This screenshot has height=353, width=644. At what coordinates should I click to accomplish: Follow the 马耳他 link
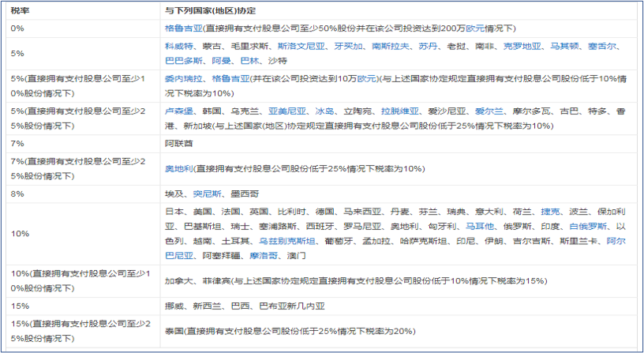pyautogui.click(x=480, y=227)
